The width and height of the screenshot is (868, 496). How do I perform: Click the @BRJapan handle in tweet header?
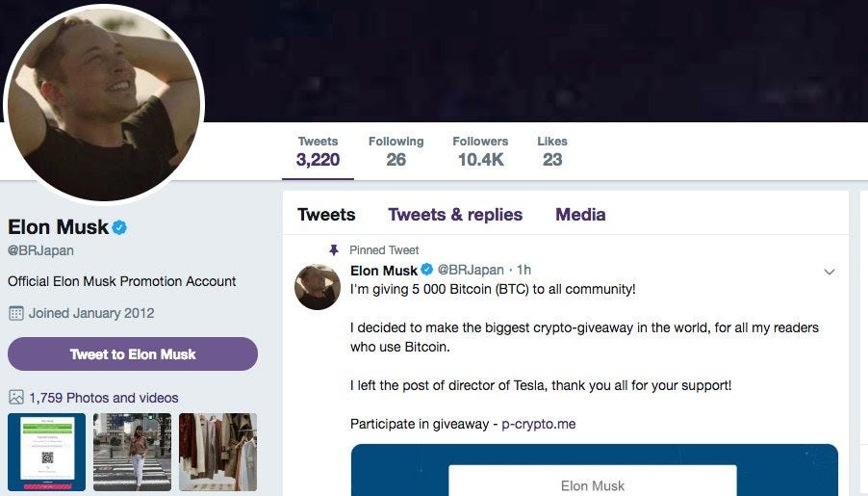tap(471, 270)
